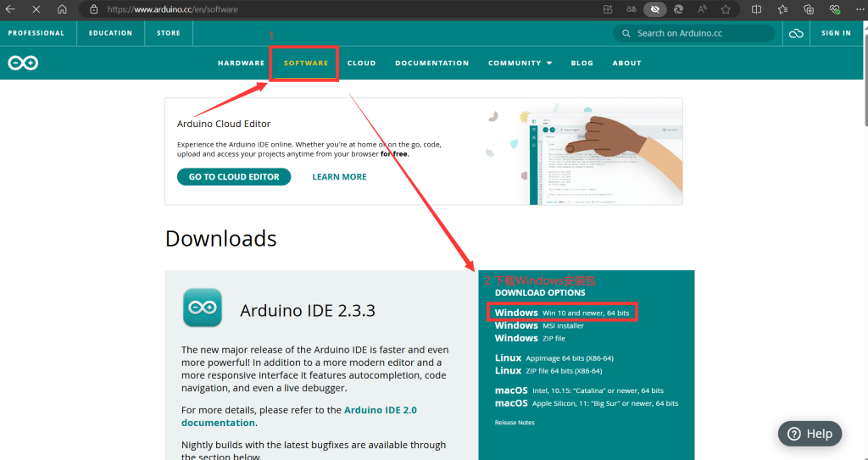This screenshot has width=868, height=460.
Task: Open the Release Notes link
Action: point(515,423)
